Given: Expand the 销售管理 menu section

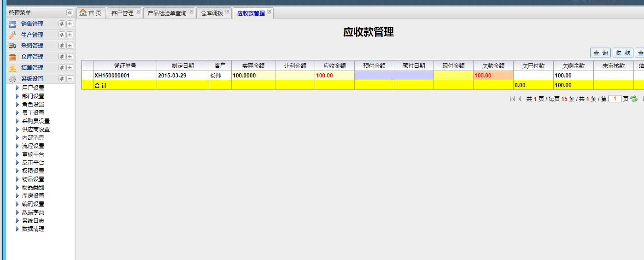Looking at the screenshot, I should tap(70, 24).
